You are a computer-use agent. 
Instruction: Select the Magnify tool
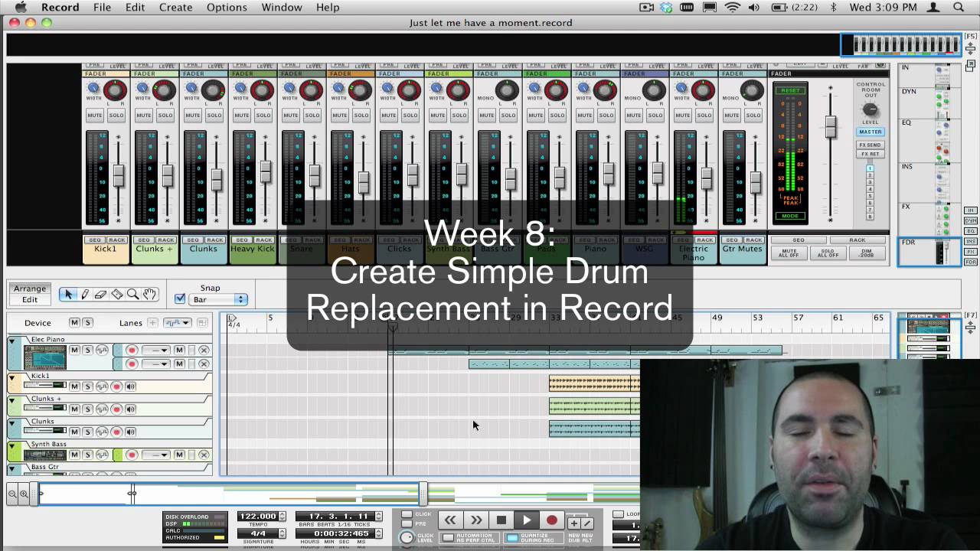coord(132,295)
